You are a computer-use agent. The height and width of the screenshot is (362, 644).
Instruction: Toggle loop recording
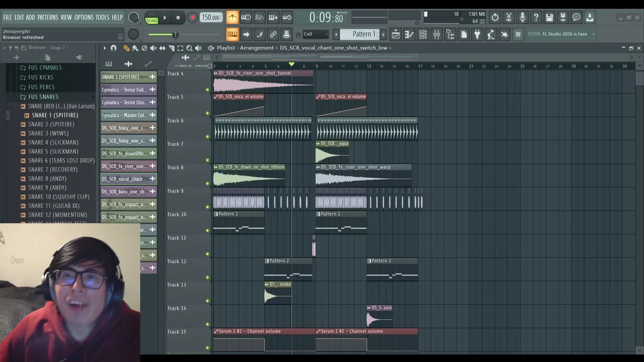tap(287, 18)
